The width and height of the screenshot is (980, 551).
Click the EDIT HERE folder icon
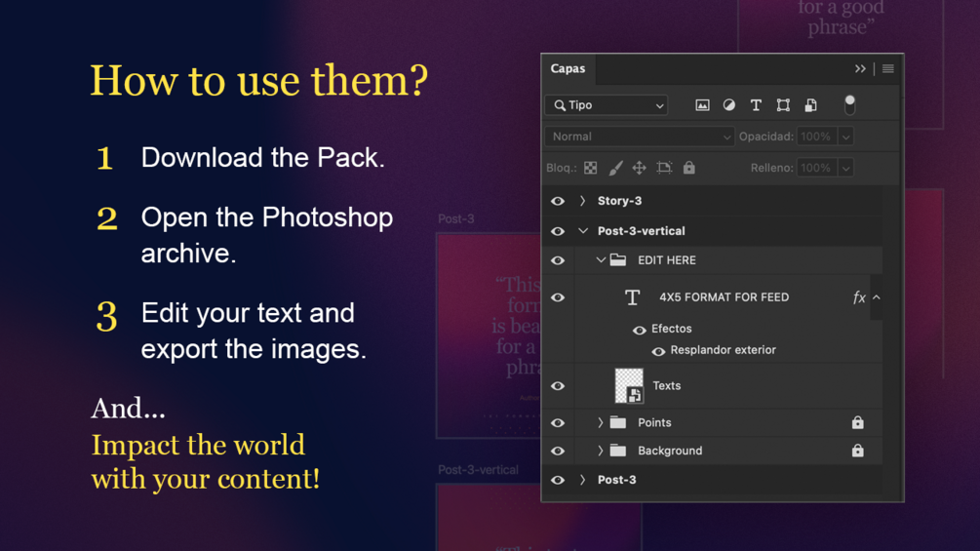point(618,259)
